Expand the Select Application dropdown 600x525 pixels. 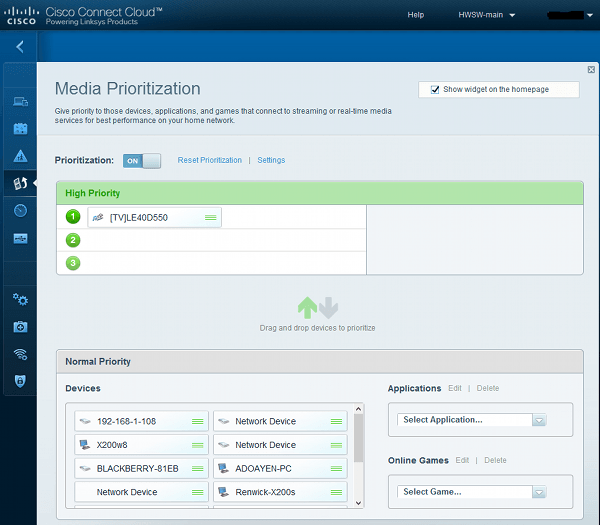click(x=539, y=420)
